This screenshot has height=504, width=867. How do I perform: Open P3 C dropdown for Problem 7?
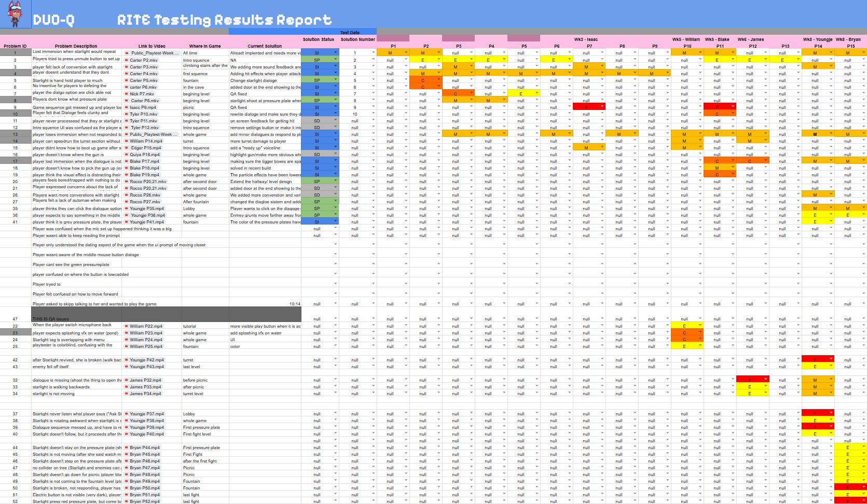pos(472,93)
